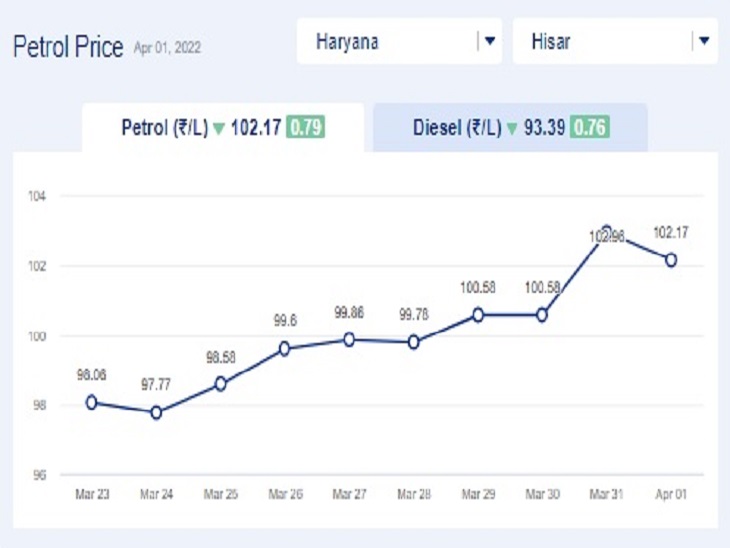Click the green 0.76 diesel change badge
730x548 pixels.
coord(590,128)
